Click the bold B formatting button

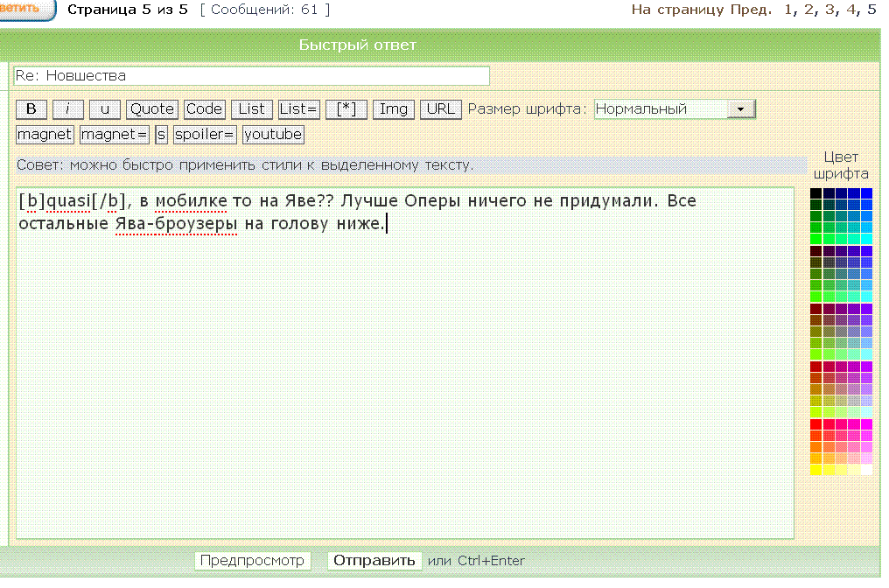point(31,109)
